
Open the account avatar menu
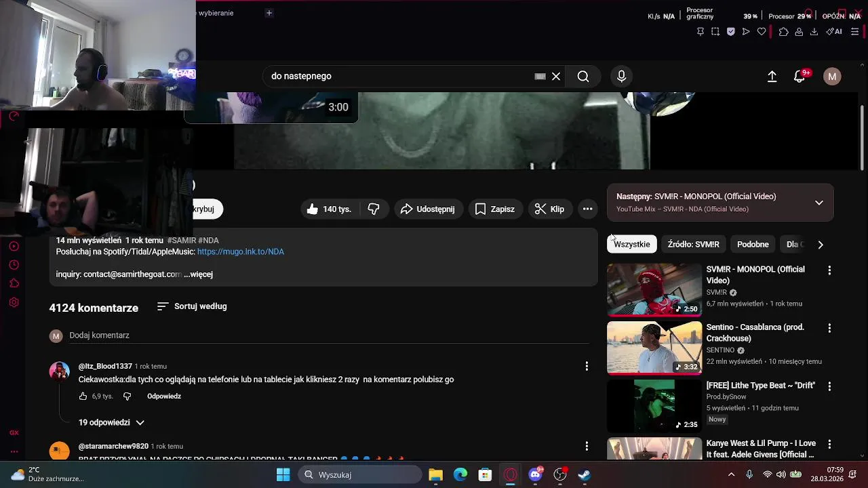(x=832, y=77)
